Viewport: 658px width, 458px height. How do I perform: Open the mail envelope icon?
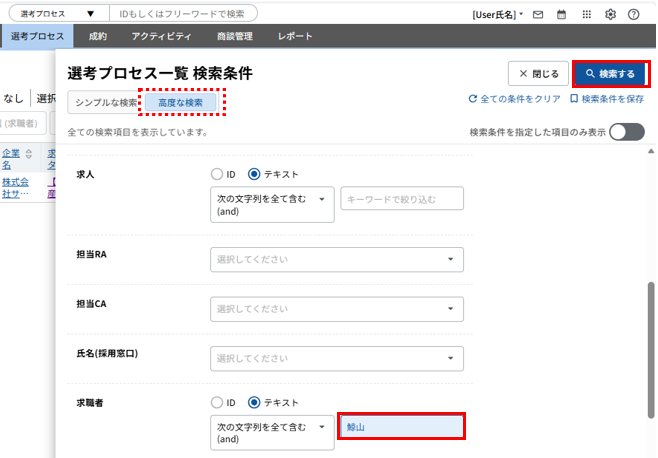pos(538,15)
